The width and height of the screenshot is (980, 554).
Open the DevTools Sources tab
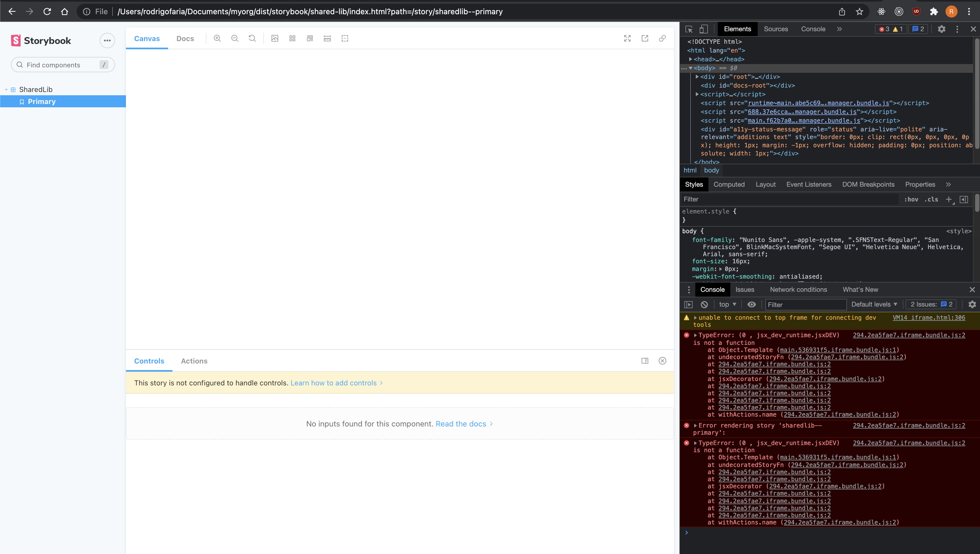pos(776,29)
